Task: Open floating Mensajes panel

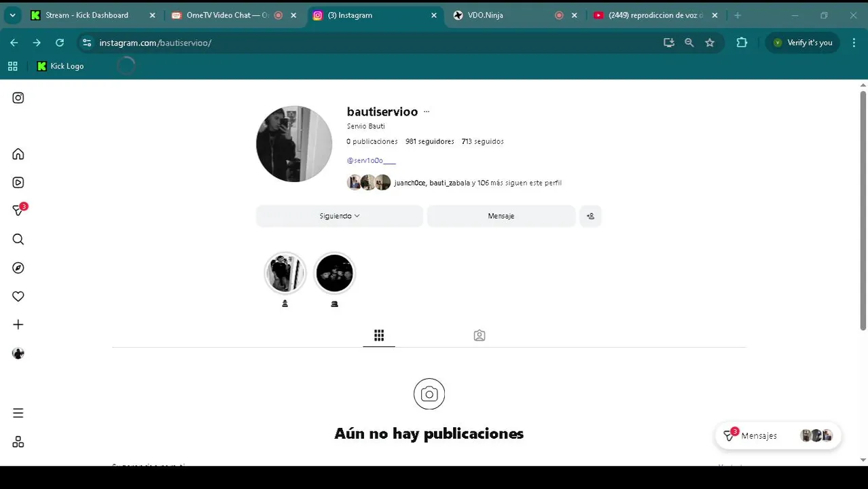Action: coord(778,436)
